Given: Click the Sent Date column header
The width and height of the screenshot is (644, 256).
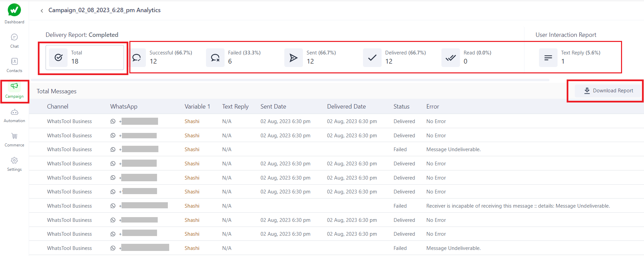Looking at the screenshot, I should coord(273,107).
